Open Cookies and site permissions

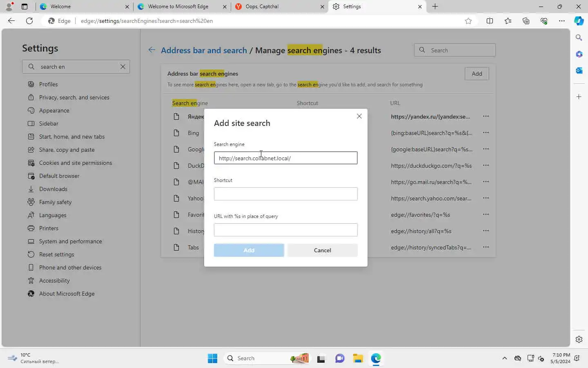point(75,163)
